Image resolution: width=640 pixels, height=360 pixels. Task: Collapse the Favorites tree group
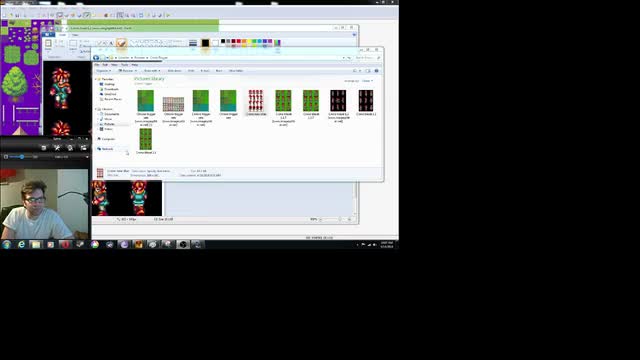96,79
